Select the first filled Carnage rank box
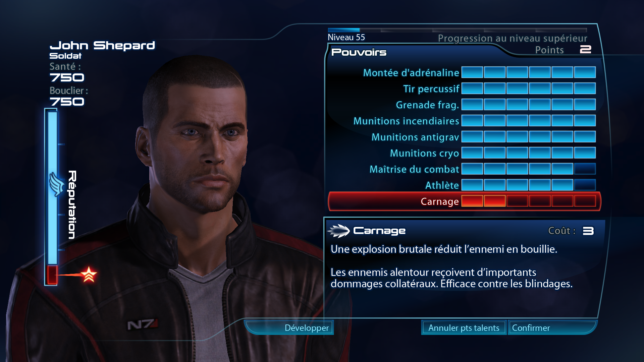 tap(472, 201)
